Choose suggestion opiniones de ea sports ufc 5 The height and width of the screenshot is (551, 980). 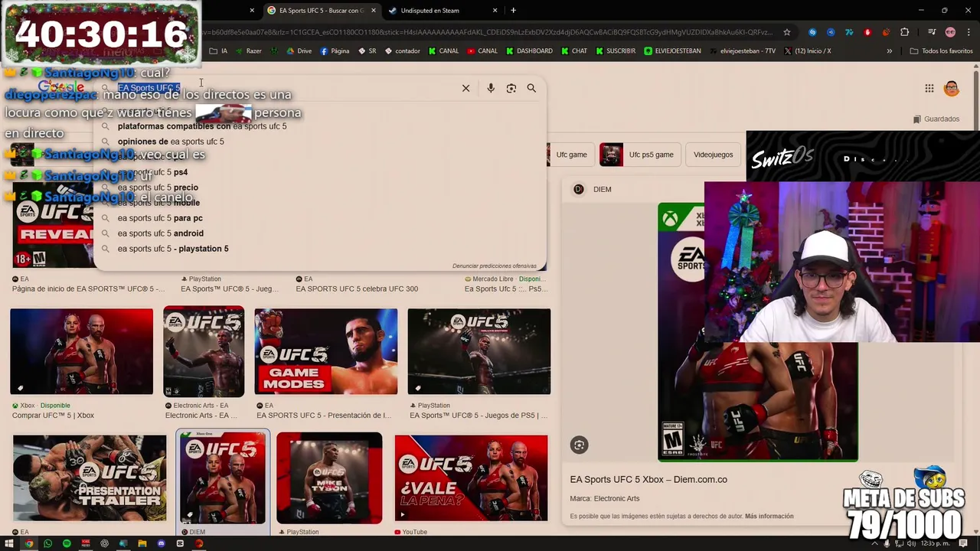point(320,142)
